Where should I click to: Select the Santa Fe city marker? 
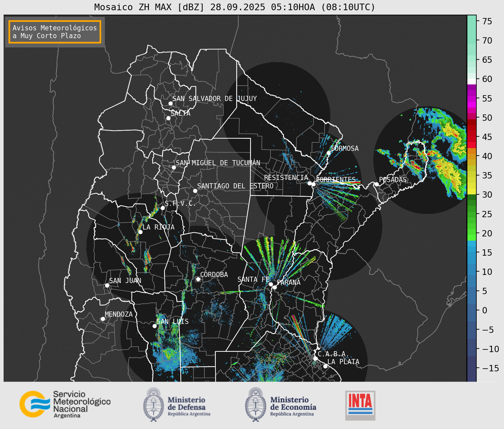pyautogui.click(x=271, y=284)
